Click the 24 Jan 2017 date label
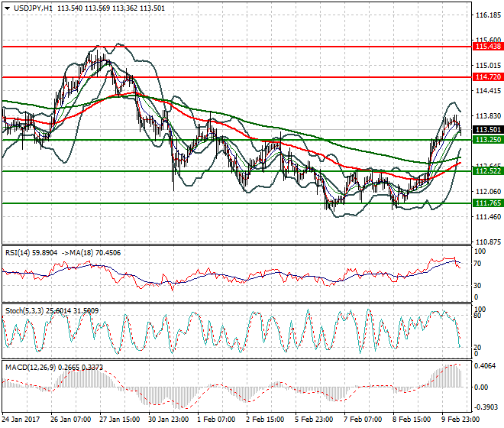Viewport: 504px width, 428px height. coord(21,420)
